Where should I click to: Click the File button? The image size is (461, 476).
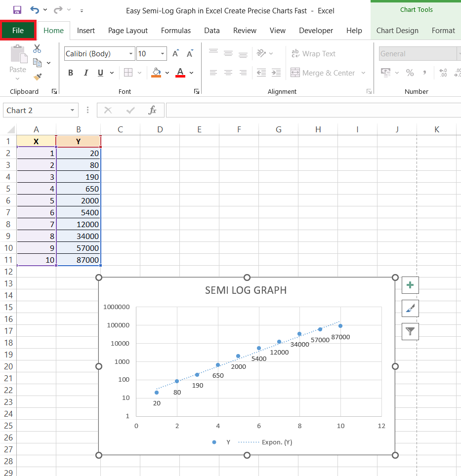18,30
